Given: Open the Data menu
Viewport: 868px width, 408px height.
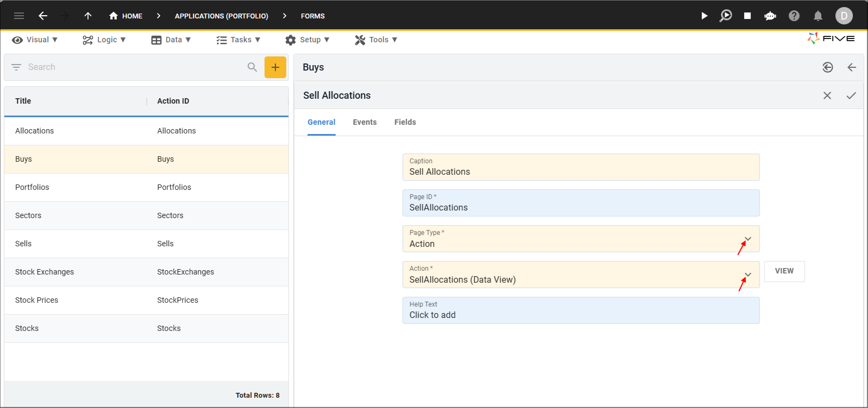Looking at the screenshot, I should coord(171,40).
